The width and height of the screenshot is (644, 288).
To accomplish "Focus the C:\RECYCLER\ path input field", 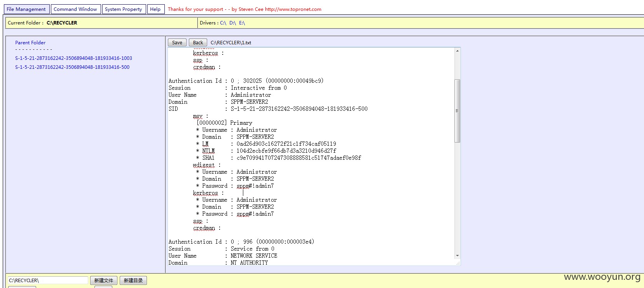I will click(x=48, y=280).
